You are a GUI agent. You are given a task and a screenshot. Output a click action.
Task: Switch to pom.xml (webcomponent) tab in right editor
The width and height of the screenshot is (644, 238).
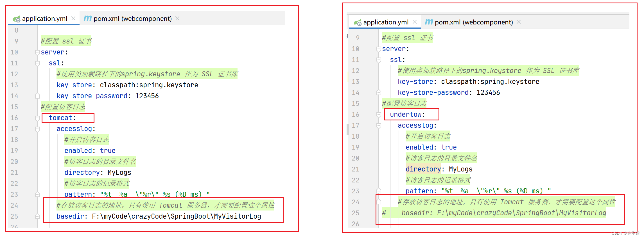point(474,22)
